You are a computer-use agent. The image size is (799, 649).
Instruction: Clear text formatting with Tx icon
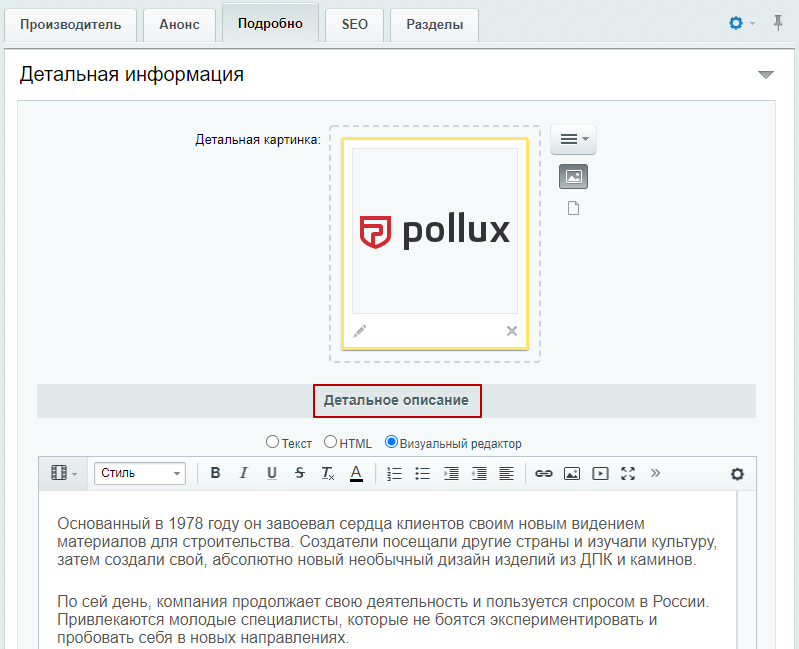click(x=328, y=473)
